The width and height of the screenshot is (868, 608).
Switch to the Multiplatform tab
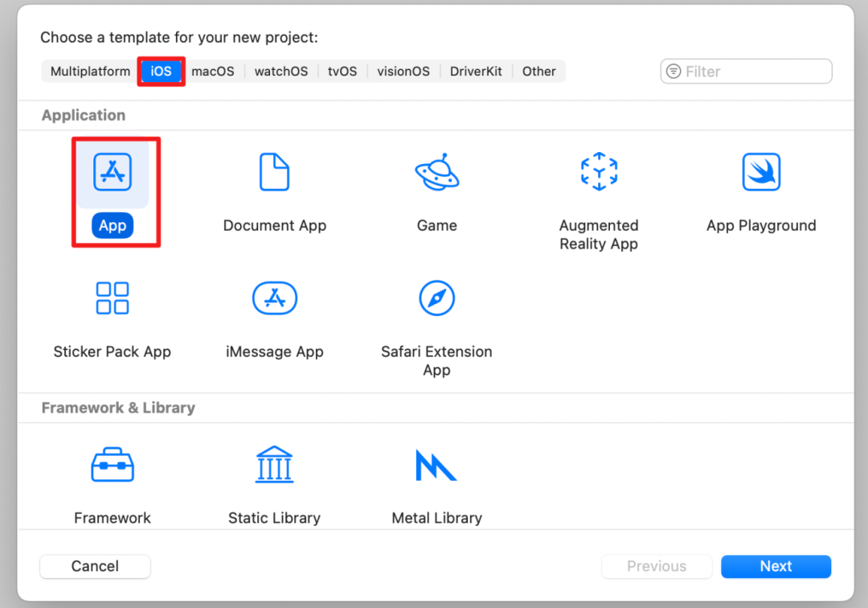[x=90, y=72]
